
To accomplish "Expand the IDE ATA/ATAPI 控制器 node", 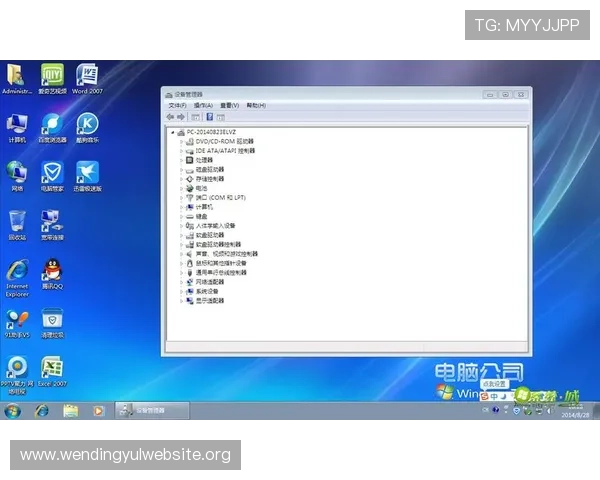I will tap(181, 151).
